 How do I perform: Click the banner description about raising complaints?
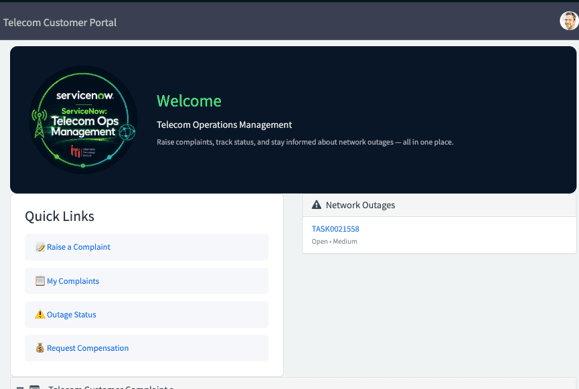(x=305, y=142)
